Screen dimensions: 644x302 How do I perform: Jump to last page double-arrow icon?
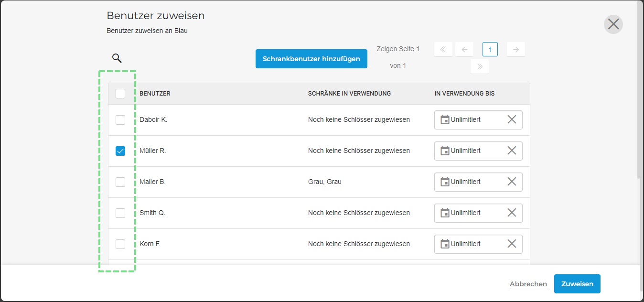coord(480,66)
